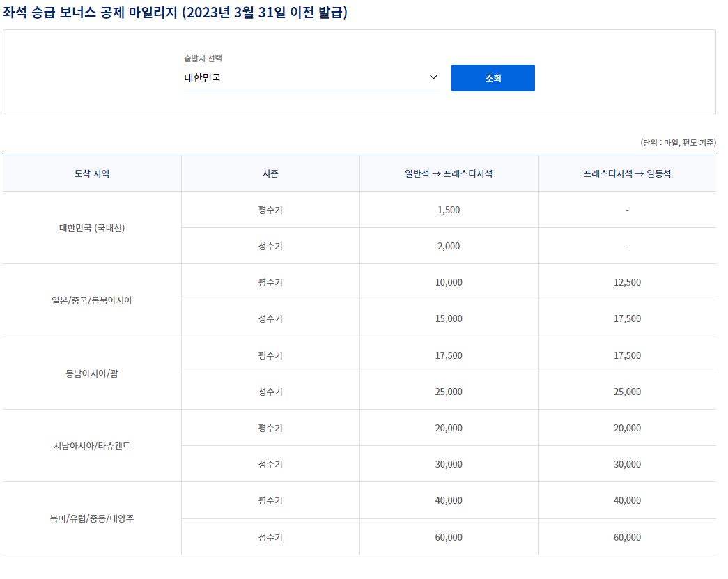728x579 pixels.
Task: Select the 일반석 → 프레스티지석 column header
Action: point(448,173)
